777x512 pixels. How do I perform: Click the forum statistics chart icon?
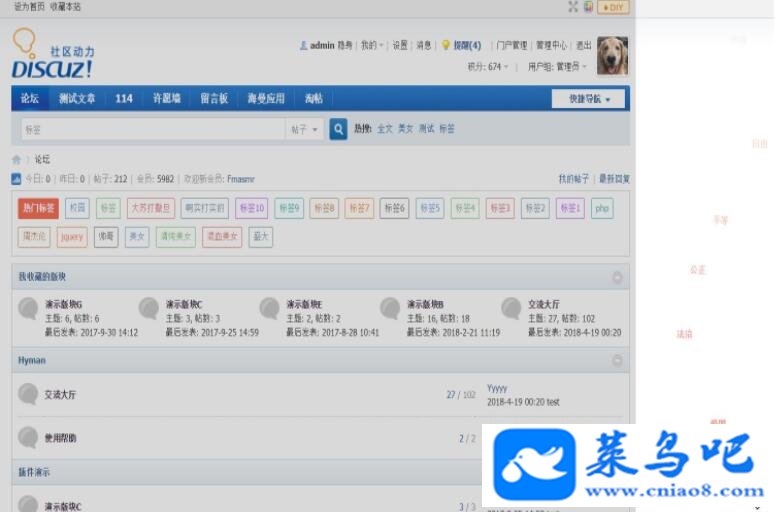16,179
